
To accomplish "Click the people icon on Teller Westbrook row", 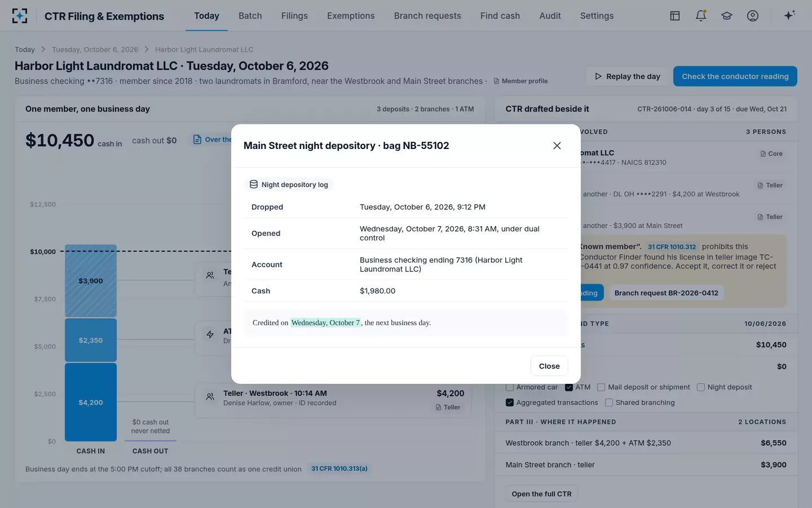I will (x=210, y=397).
